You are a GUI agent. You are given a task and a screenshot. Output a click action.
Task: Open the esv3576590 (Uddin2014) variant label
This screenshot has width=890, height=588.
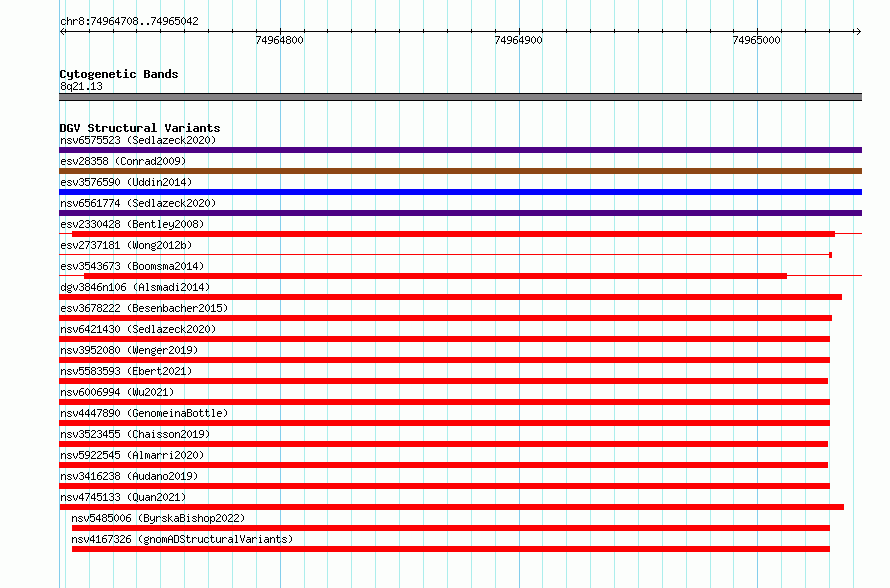(126, 182)
